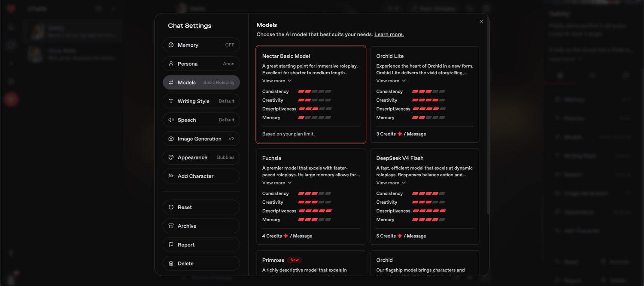This screenshot has width=644, height=286.
Task: Click the Reset circular arrow icon
Action: [171, 207]
